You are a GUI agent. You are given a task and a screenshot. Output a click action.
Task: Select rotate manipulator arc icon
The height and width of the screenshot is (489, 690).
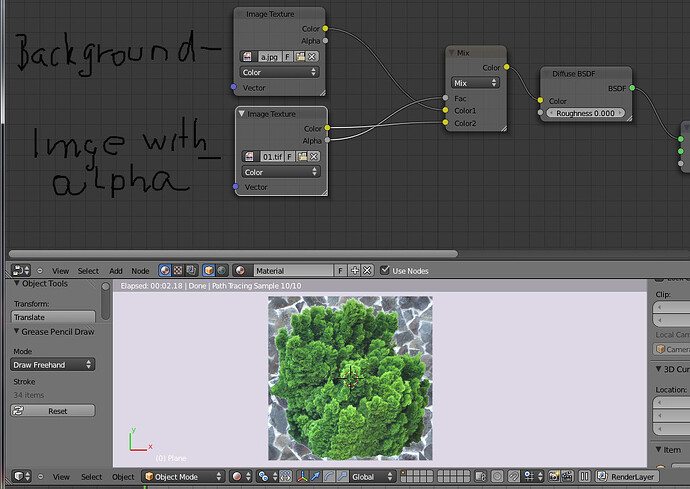(329, 476)
